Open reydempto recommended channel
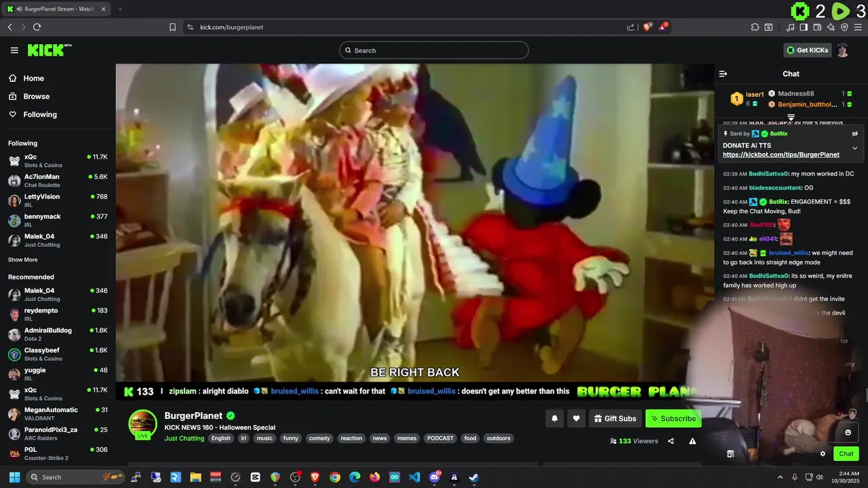 [x=57, y=314]
